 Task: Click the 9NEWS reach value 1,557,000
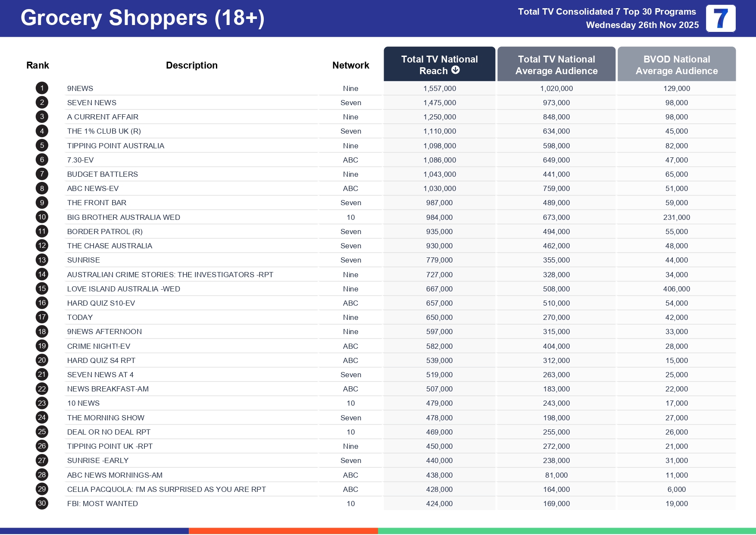439,88
